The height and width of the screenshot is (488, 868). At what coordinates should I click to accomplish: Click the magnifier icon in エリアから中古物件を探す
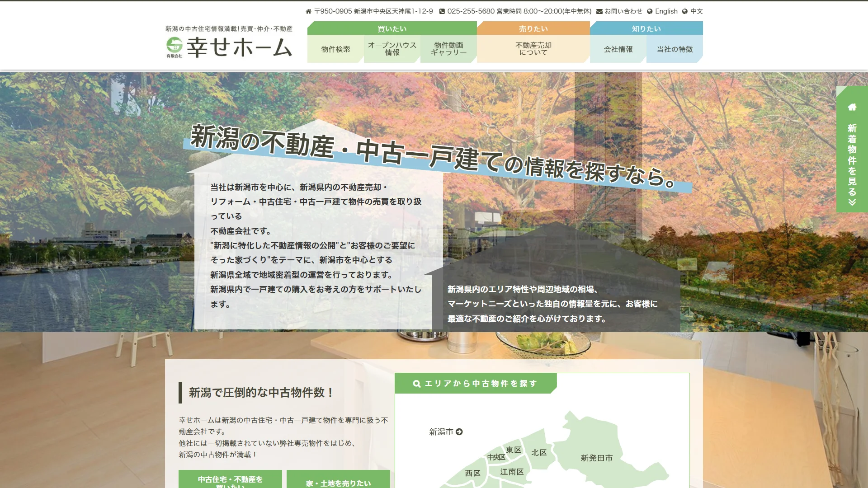pos(417,384)
